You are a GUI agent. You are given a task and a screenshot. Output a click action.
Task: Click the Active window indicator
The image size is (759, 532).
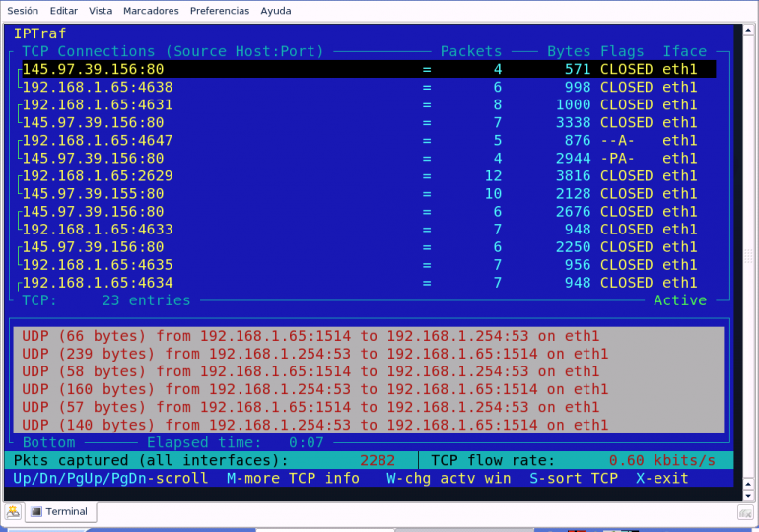tap(680, 300)
